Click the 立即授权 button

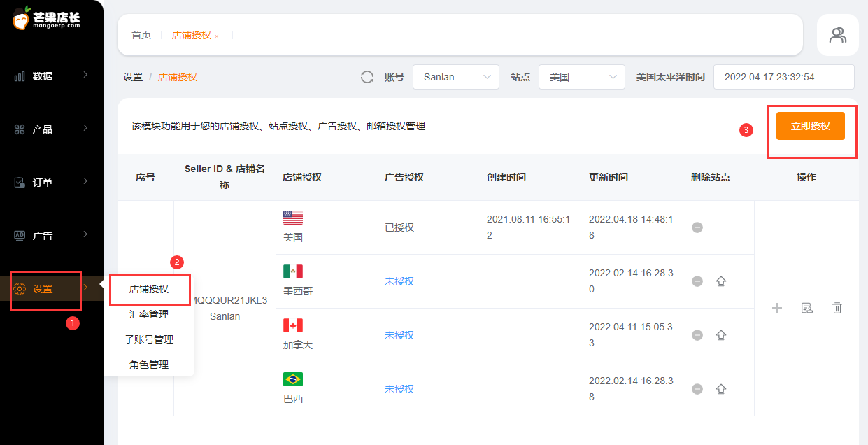(811, 126)
